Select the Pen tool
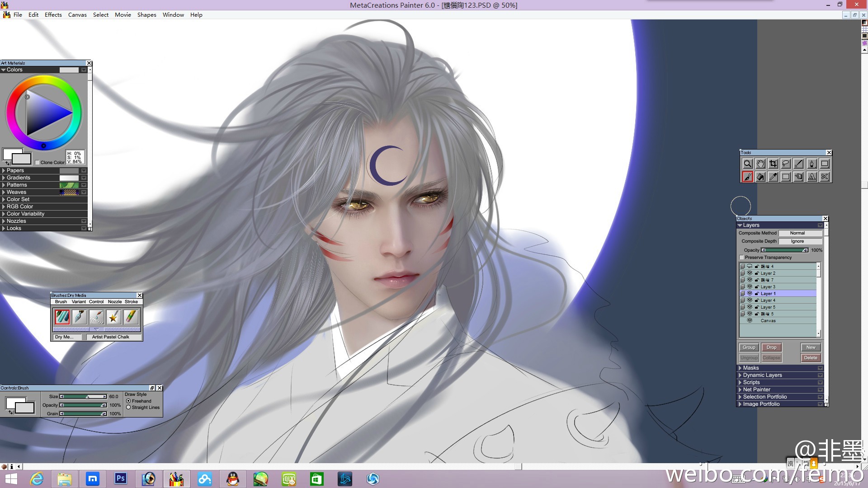 coord(811,164)
